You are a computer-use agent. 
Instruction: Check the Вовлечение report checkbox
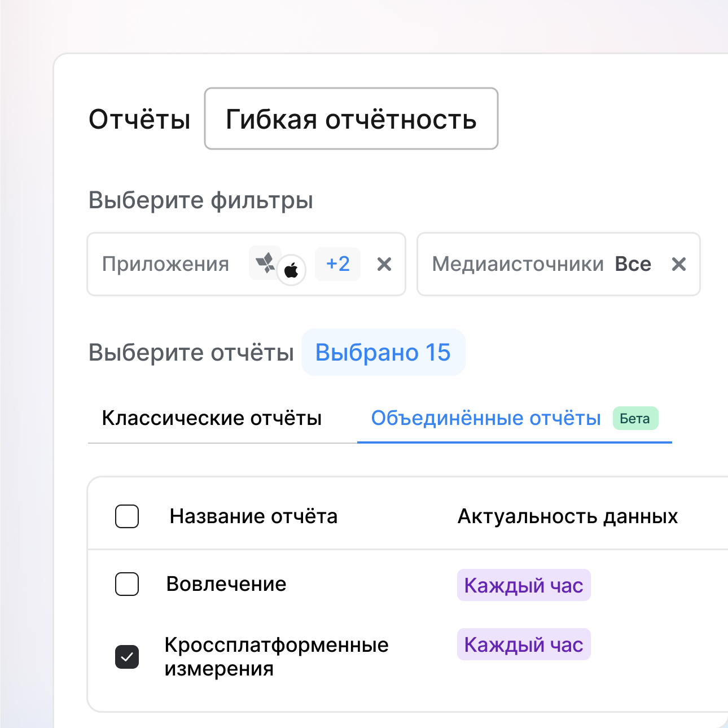pos(127,584)
